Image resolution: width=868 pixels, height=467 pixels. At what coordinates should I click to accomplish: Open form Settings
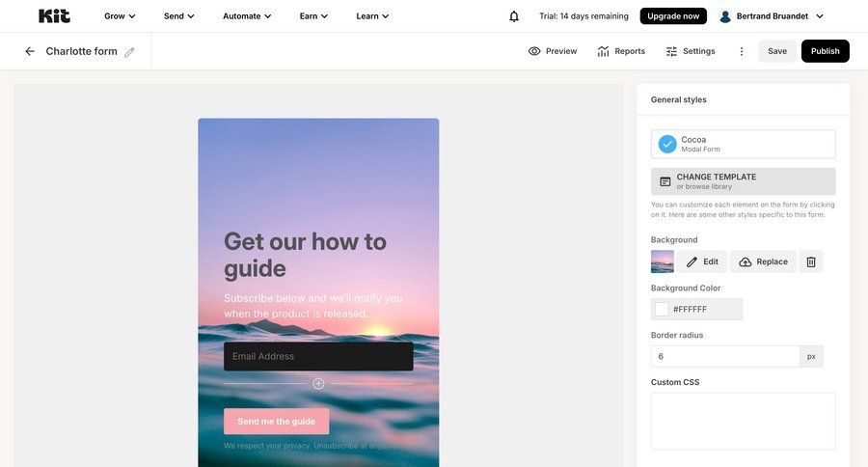pos(691,51)
